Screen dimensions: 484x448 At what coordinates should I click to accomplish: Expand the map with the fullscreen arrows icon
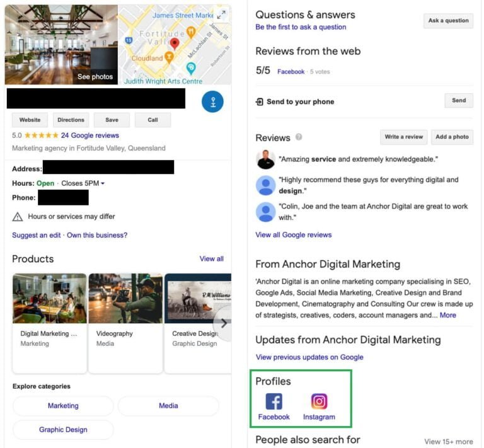coord(221,14)
